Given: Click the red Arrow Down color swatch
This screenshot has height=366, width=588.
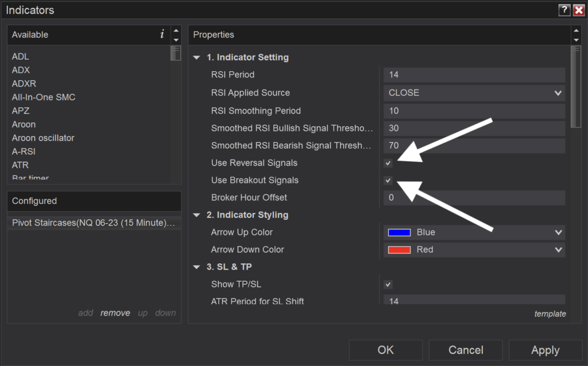Looking at the screenshot, I should click(399, 250).
